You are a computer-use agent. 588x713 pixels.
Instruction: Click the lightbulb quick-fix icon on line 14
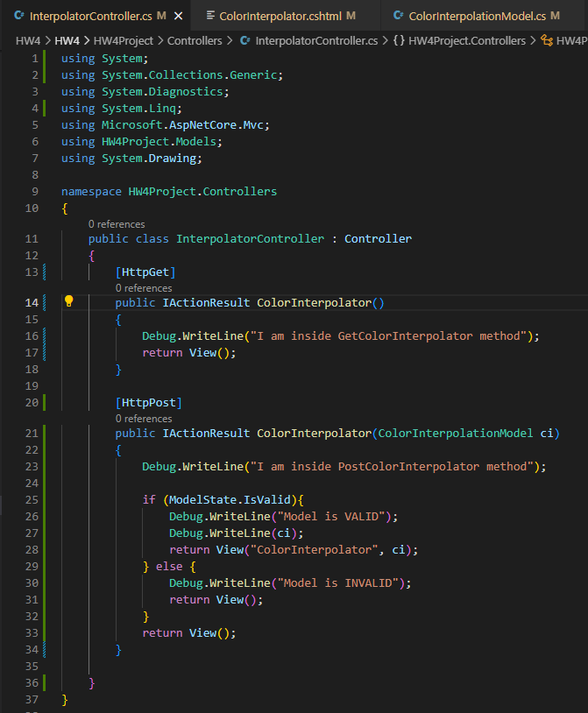pos(68,301)
